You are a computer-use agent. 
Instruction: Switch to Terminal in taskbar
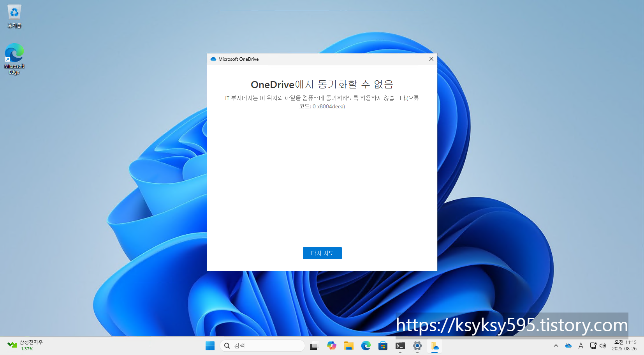click(x=400, y=346)
